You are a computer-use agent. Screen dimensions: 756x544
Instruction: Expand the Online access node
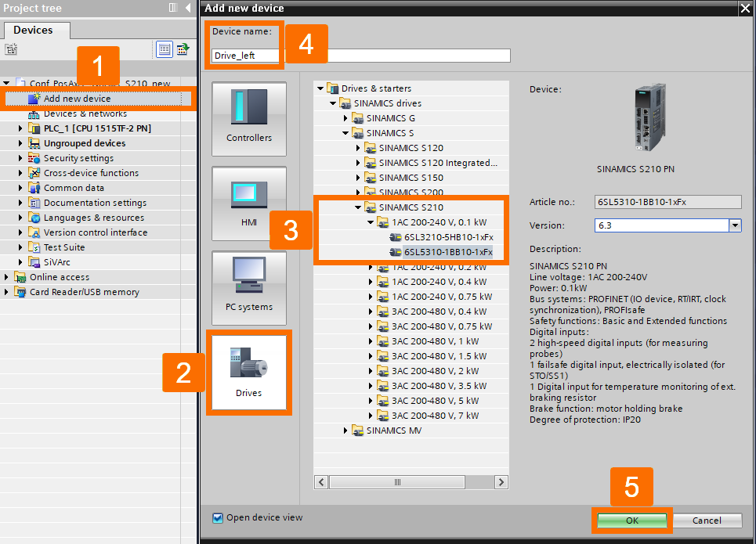pyautogui.click(x=6, y=278)
